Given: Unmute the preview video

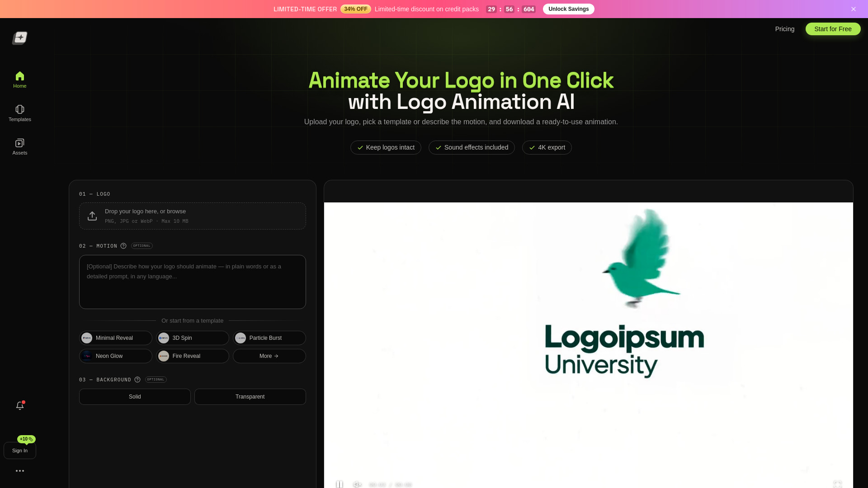Looking at the screenshot, I should click(357, 484).
